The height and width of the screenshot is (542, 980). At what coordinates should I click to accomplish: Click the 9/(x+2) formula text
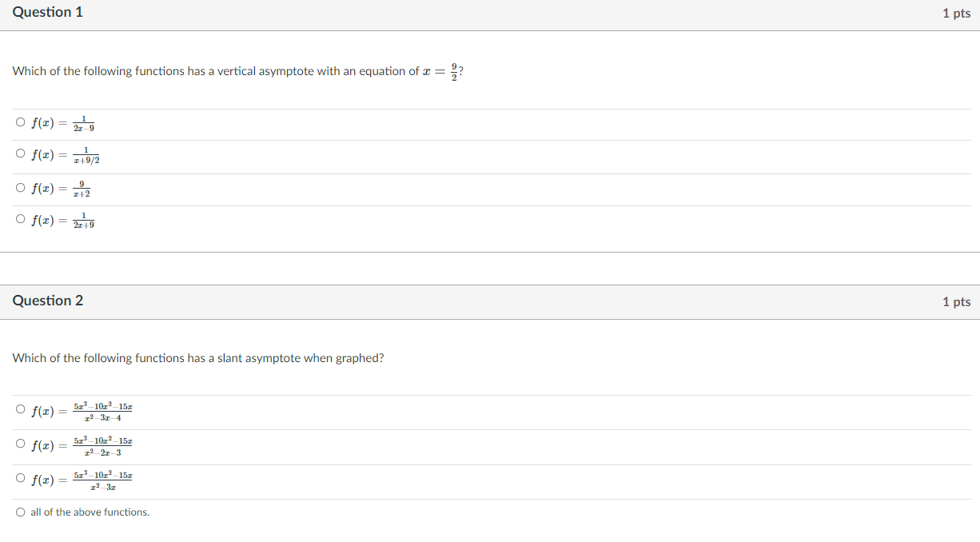pyautogui.click(x=61, y=189)
